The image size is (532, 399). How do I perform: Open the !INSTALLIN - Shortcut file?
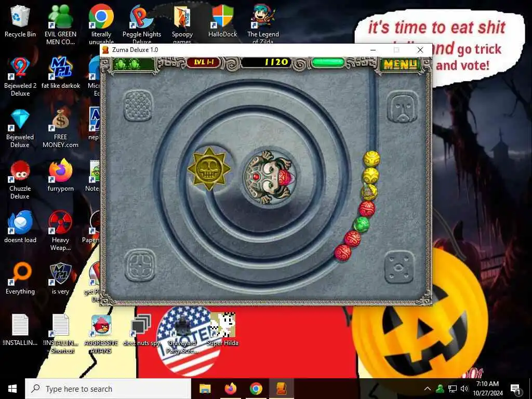tap(60, 334)
